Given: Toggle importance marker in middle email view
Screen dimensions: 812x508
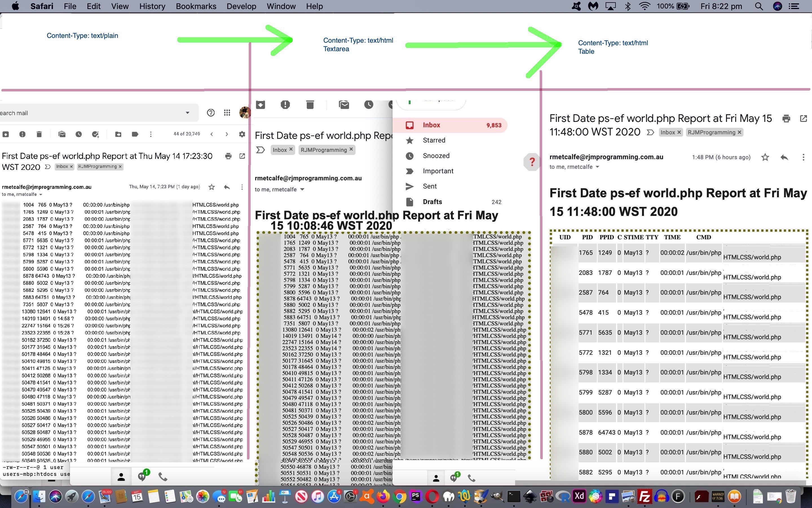Looking at the screenshot, I should 261,150.
